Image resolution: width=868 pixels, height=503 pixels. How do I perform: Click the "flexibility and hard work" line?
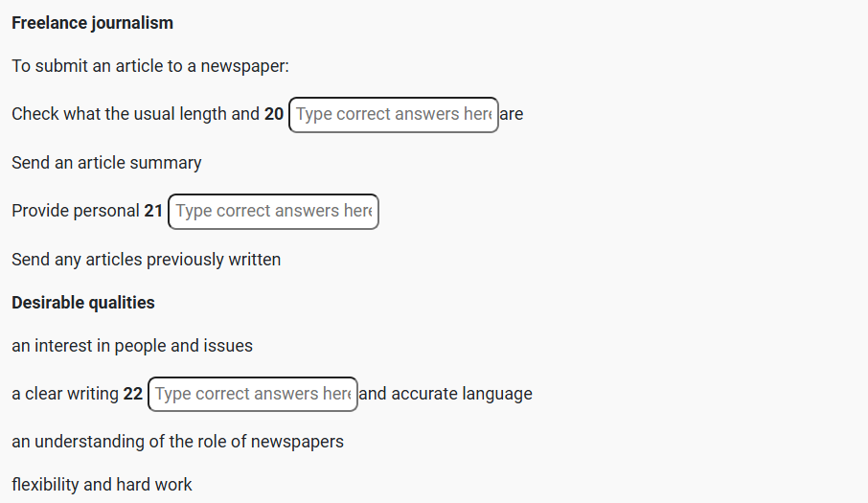102,485
